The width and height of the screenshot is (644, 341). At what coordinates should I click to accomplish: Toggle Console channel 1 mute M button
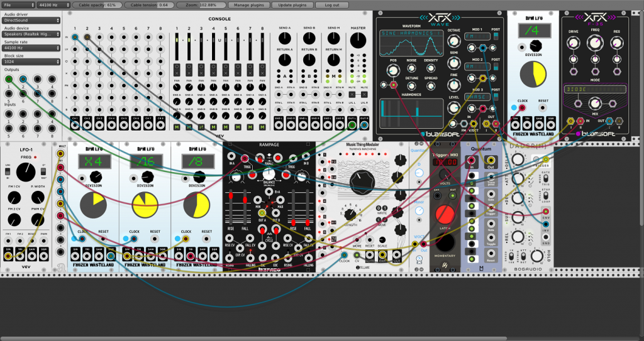177,127
